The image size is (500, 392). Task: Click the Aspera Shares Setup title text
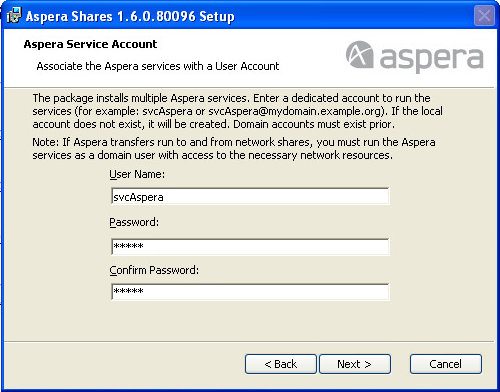pyautogui.click(x=130, y=16)
